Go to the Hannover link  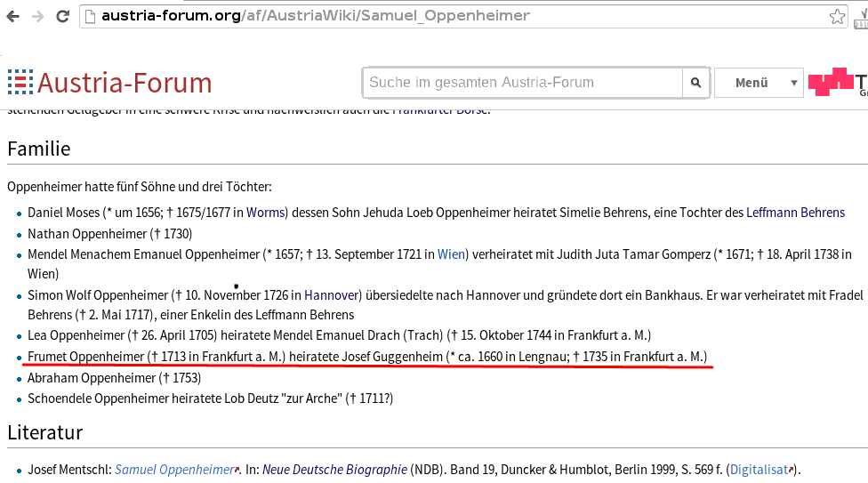[331, 294]
